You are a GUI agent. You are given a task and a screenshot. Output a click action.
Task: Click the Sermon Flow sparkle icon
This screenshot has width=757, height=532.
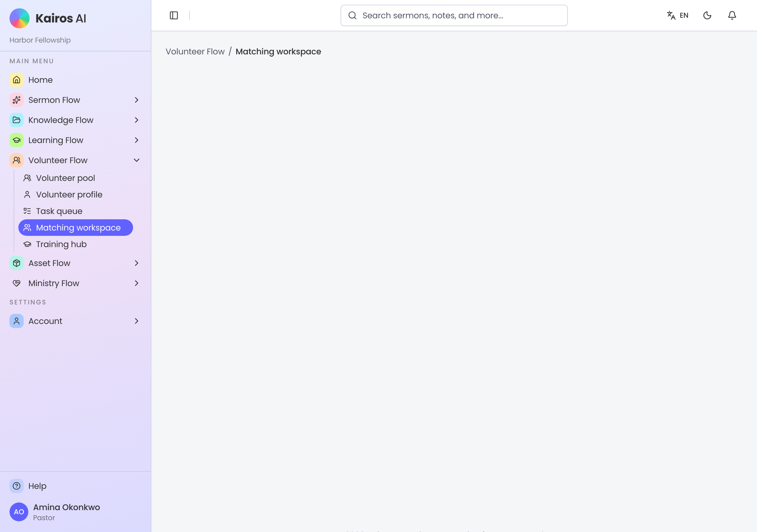click(17, 100)
